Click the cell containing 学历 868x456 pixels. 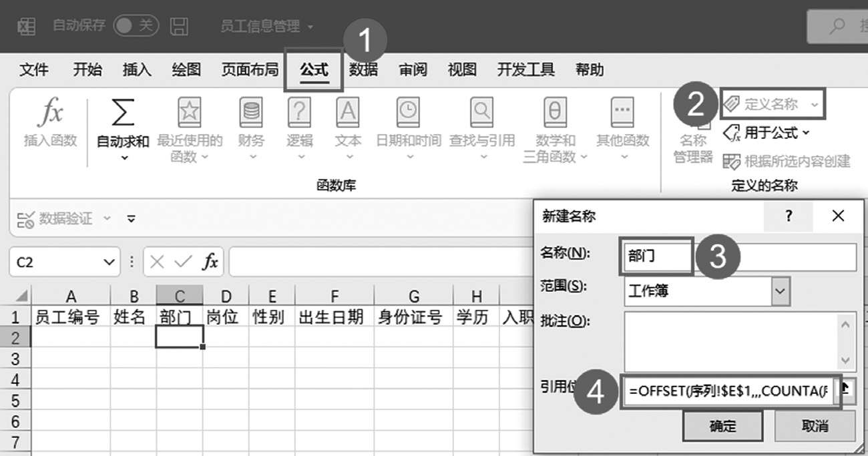pyautogui.click(x=476, y=317)
